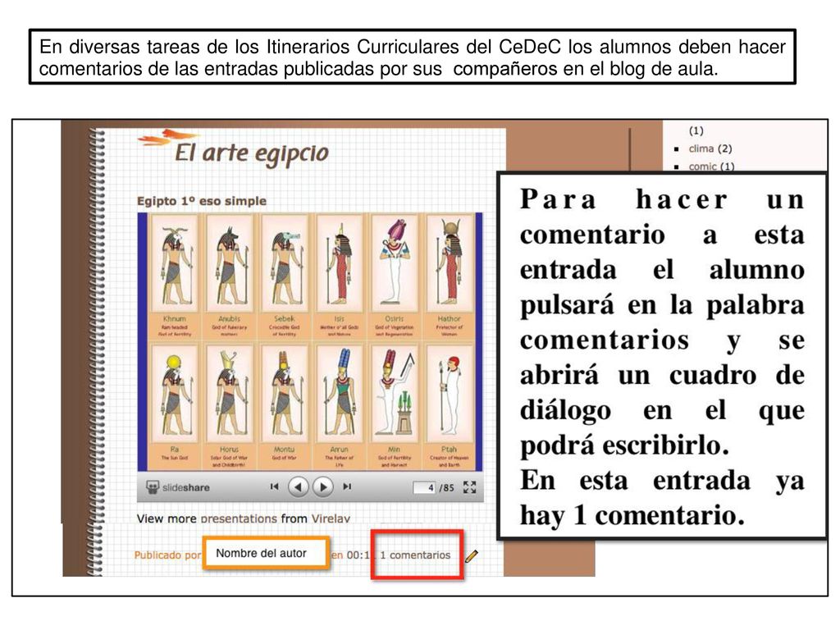Open the 1 comentarios link
Image resolution: width=840 pixels, height=630 pixels.
point(415,555)
